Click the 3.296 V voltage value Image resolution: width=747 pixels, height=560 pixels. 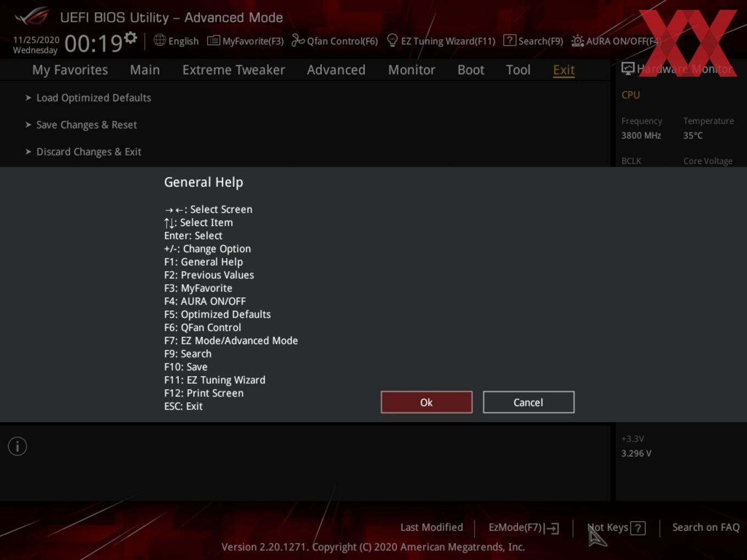[636, 453]
